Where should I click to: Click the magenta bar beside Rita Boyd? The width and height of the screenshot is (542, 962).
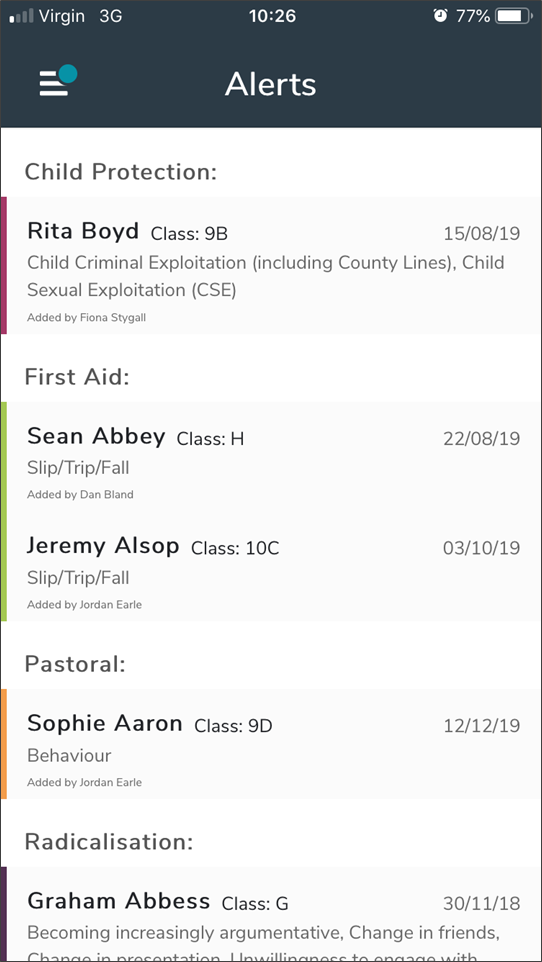[4, 266]
